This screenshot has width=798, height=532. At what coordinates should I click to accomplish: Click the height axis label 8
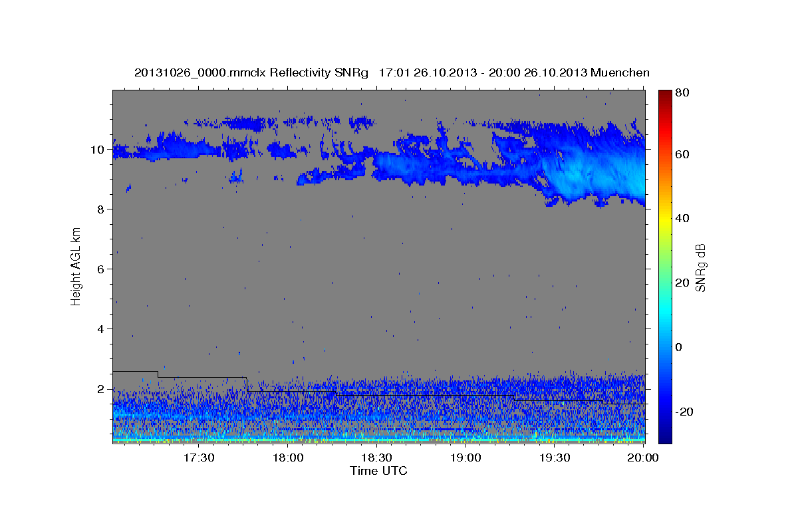tap(102, 209)
